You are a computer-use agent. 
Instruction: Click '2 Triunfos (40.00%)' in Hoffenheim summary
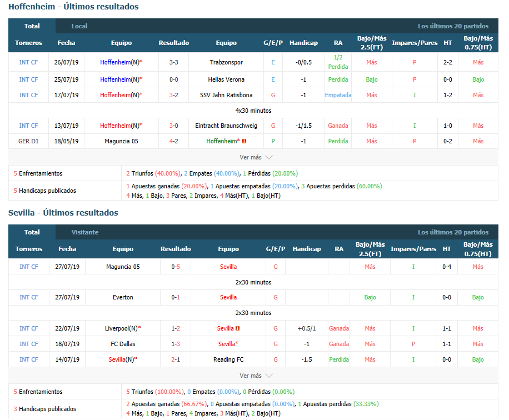(153, 173)
